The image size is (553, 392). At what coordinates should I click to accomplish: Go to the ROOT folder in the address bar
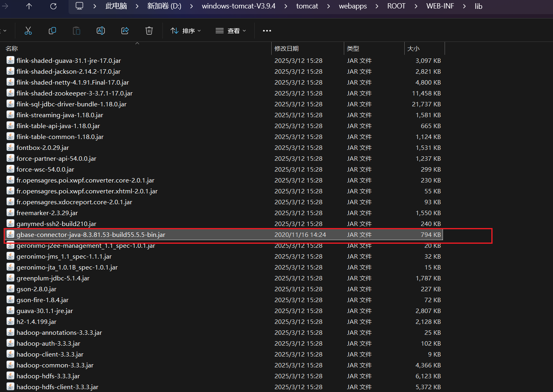coord(396,6)
